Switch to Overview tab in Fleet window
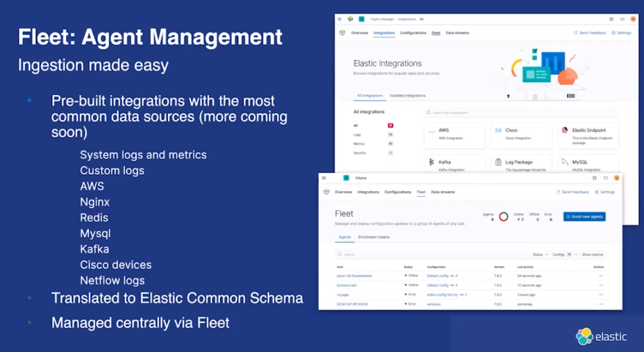The width and height of the screenshot is (644, 352). (x=343, y=192)
